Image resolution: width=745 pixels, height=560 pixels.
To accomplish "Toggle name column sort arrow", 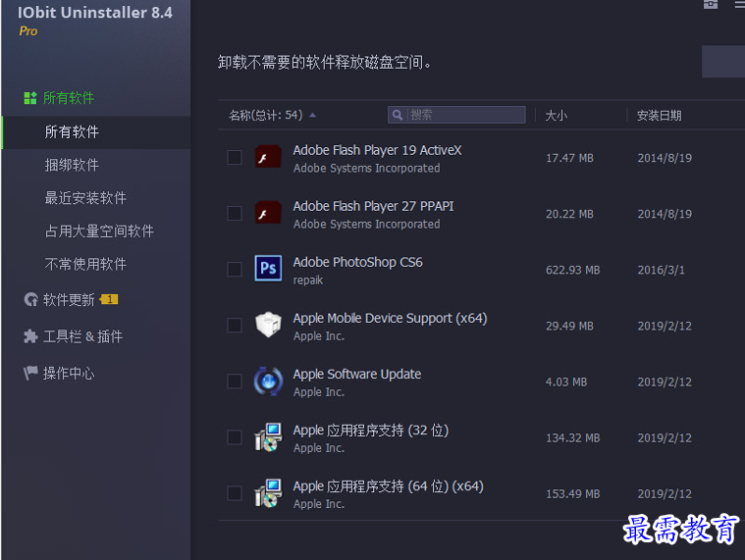I will pos(313,115).
